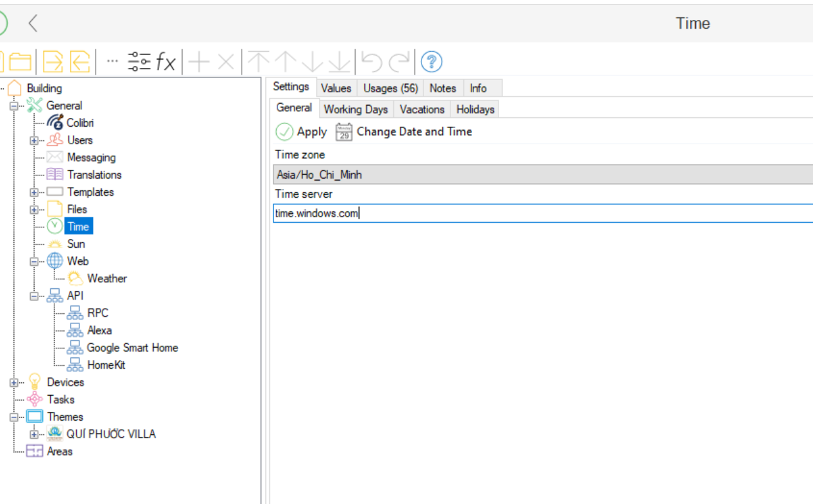Screen dimensions: 813x504
Task: Click the undo arrow in toolbar
Action: pyautogui.click(x=372, y=62)
